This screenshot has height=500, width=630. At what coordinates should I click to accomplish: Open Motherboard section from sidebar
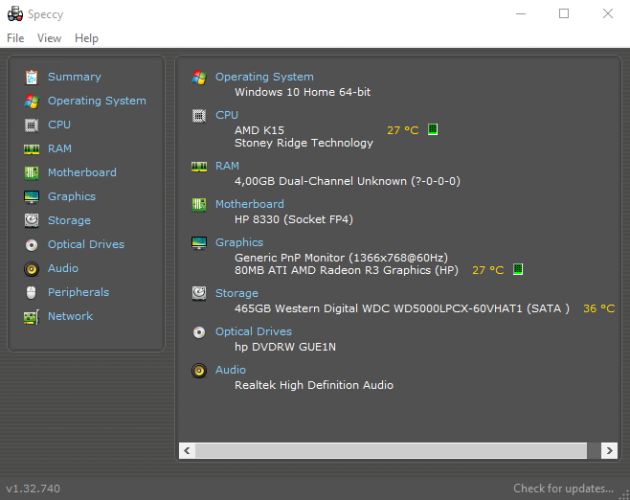pos(82,172)
